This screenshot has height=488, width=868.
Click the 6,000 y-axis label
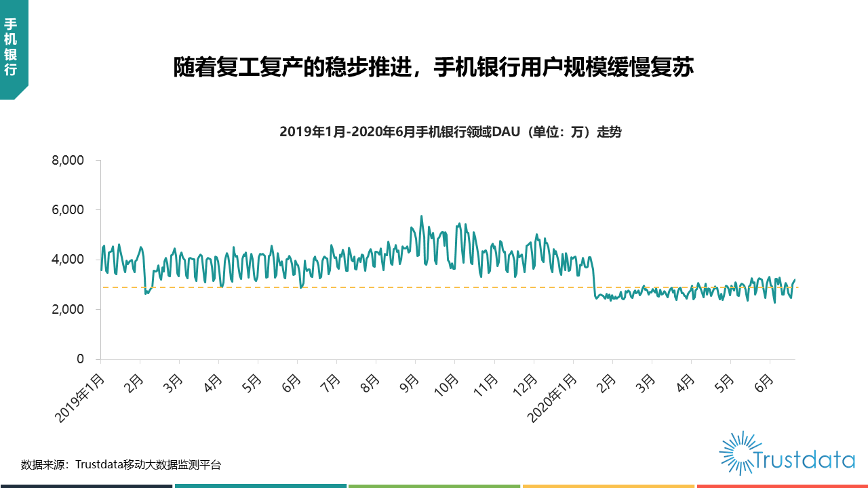click(69, 210)
